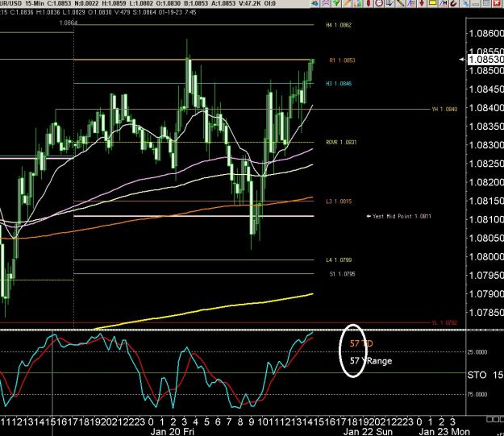
Task: Select the slanted lines channel tool icon
Action: 411,3
